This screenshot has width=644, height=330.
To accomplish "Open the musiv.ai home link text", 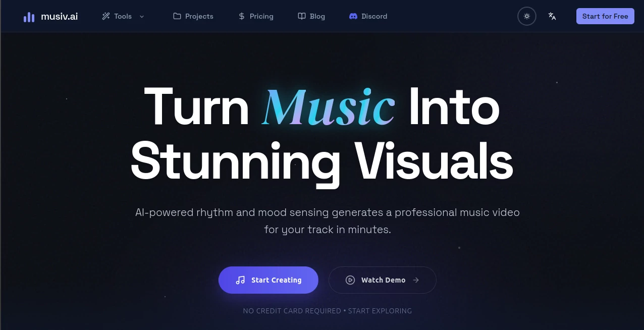I will (x=59, y=16).
